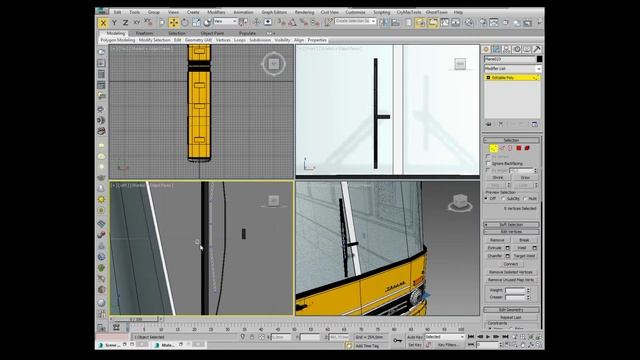Open the Edit menu
The height and width of the screenshot is (360, 640).
click(117, 12)
